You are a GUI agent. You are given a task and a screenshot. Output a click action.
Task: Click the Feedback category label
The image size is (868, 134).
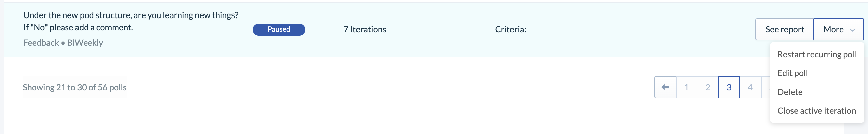pos(41,43)
